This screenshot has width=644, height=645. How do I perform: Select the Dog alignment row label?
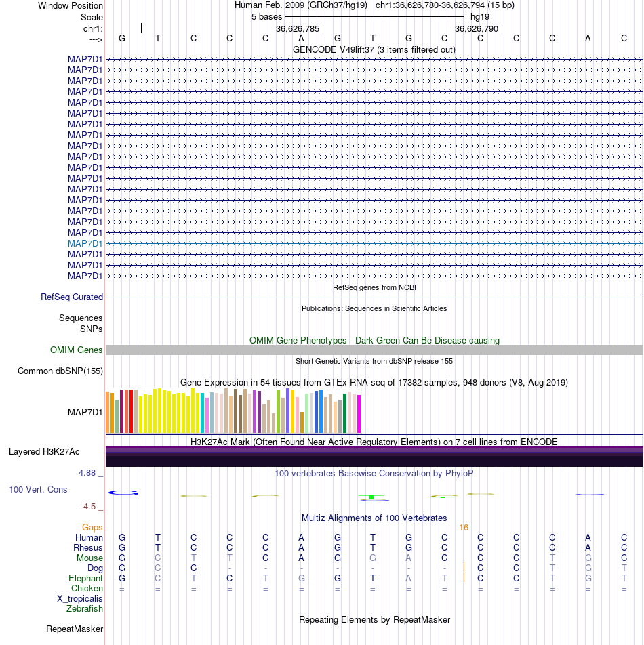[x=95, y=568]
